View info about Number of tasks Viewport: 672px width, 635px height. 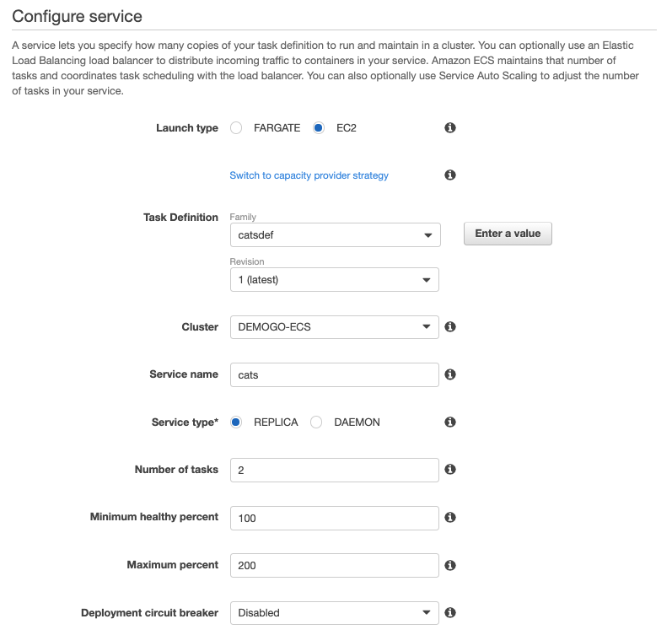tap(450, 470)
